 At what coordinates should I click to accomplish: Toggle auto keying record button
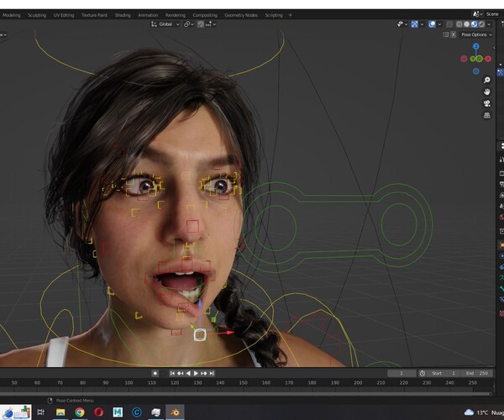(x=155, y=373)
